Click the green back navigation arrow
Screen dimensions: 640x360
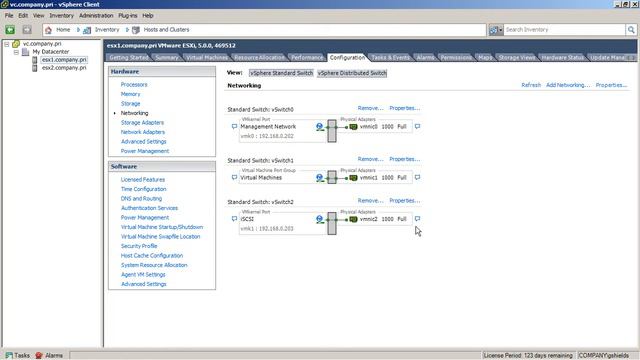tap(10, 30)
